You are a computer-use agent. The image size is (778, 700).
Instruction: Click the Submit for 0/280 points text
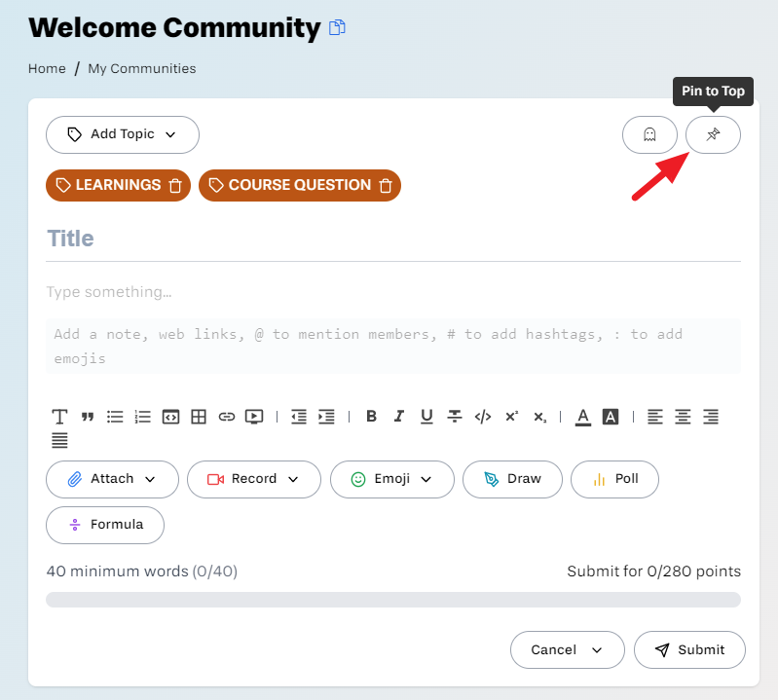click(x=654, y=571)
